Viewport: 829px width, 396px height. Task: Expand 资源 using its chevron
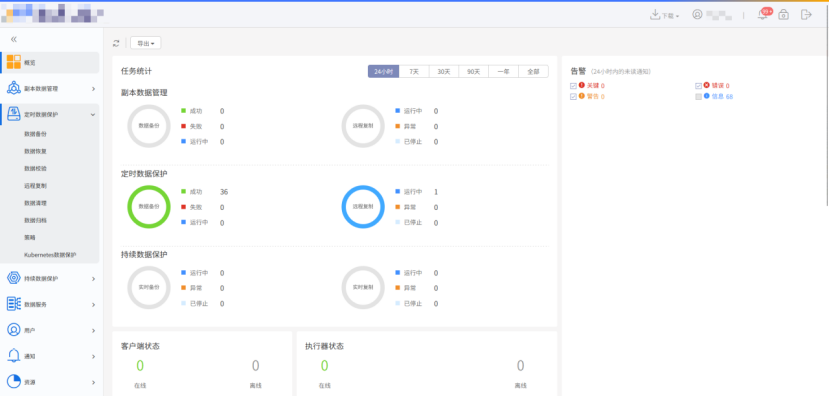93,382
